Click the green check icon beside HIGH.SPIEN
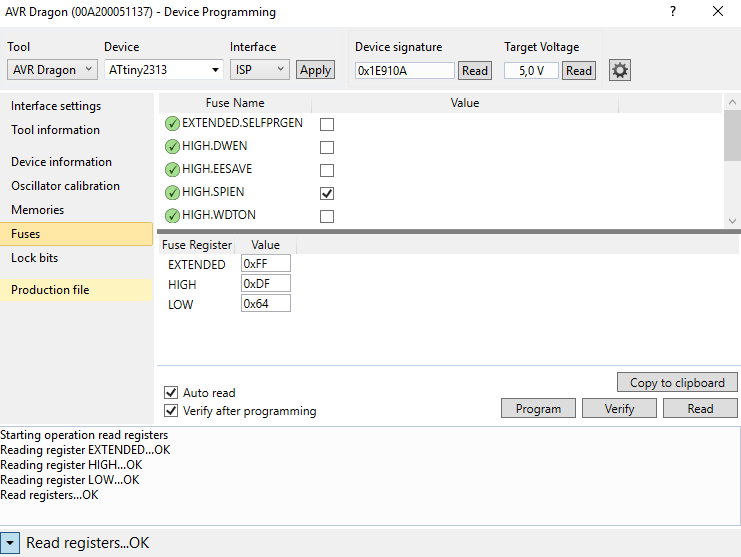 point(172,192)
